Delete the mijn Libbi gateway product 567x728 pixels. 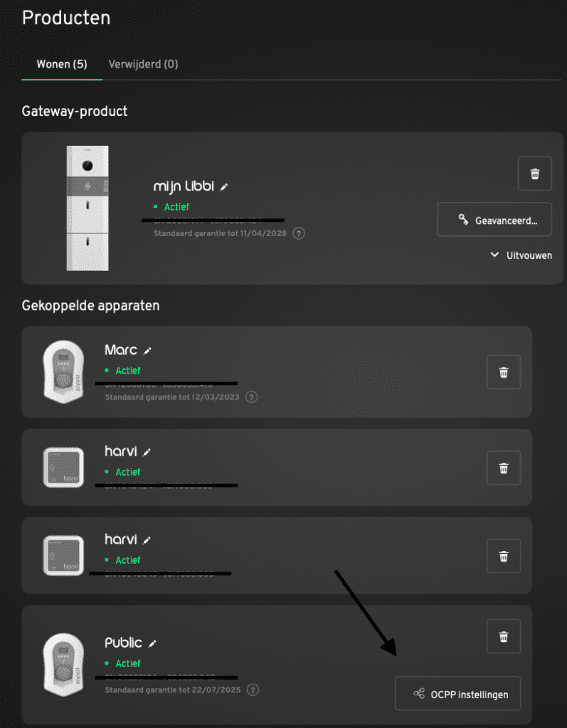tap(535, 173)
